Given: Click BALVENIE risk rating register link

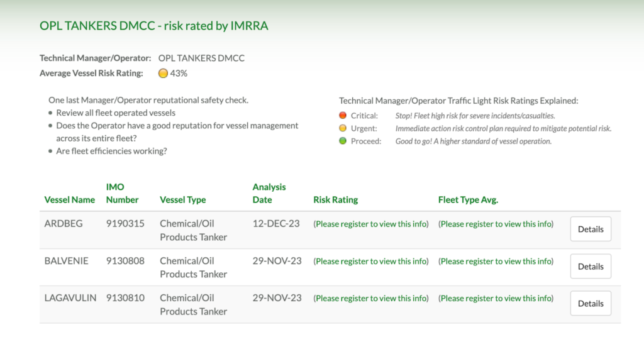Looking at the screenshot, I should (x=371, y=261).
